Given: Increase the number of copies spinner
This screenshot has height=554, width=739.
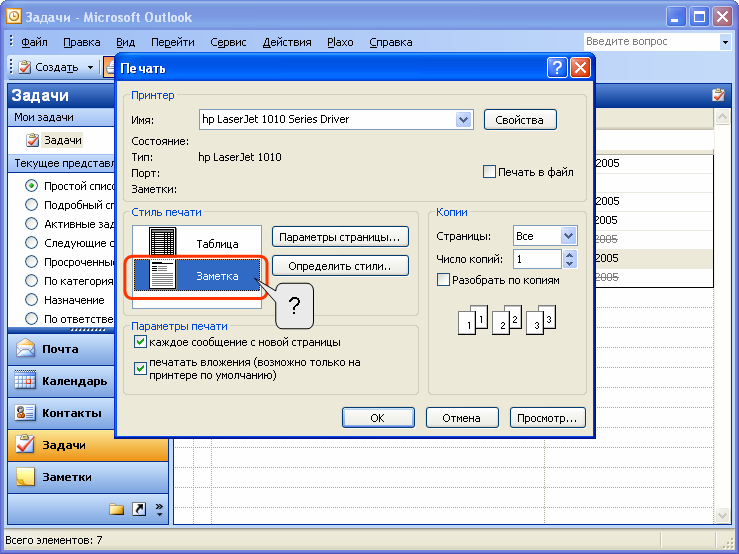Looking at the screenshot, I should 569,255.
